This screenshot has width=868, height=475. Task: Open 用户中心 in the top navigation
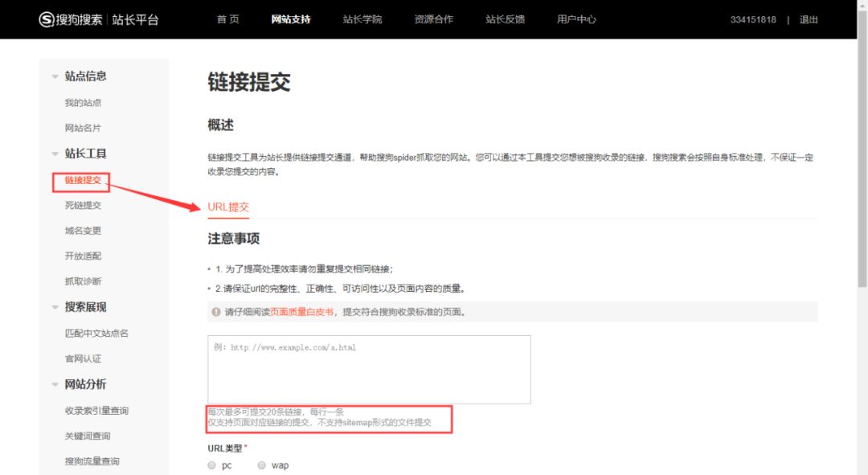click(576, 19)
